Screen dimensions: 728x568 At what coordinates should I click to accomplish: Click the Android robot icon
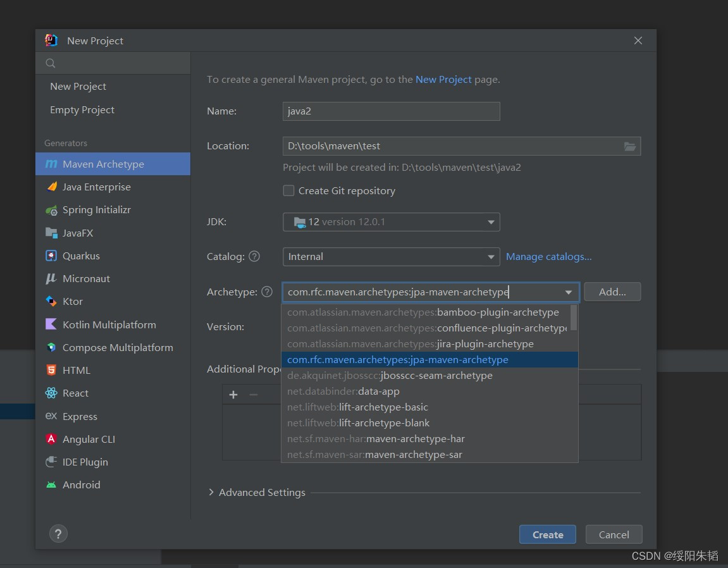(x=51, y=485)
